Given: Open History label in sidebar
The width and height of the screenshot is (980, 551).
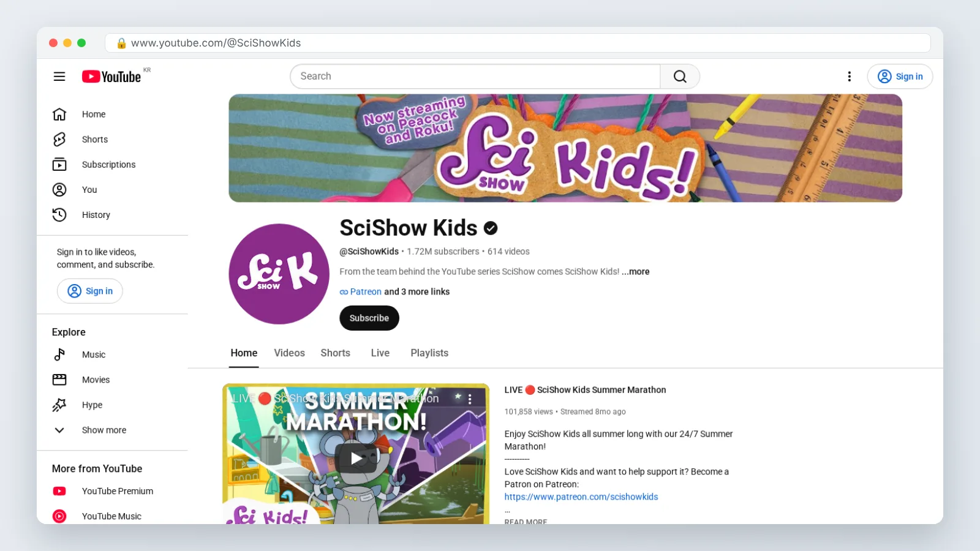Looking at the screenshot, I should tap(96, 215).
